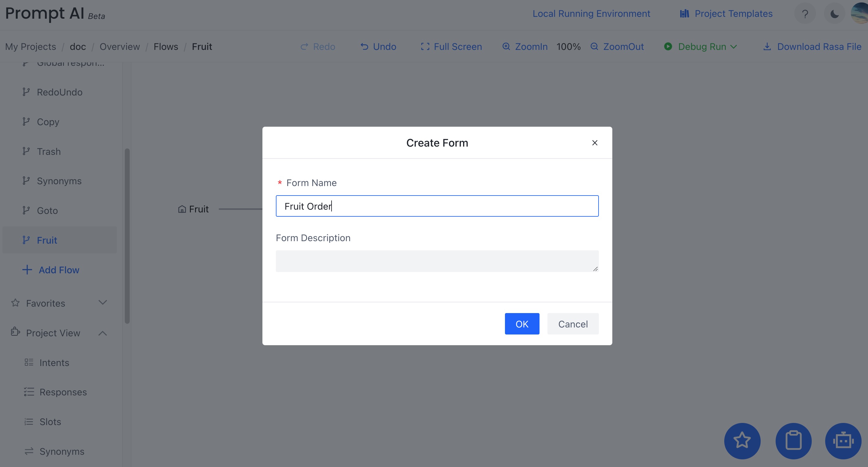Click the star favorites floating button
This screenshot has height=467, width=868.
742,441
